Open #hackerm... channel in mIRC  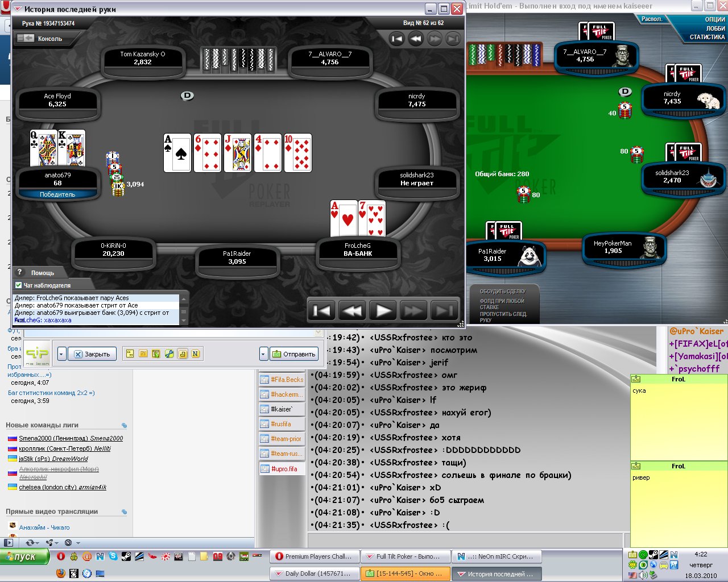[282, 394]
